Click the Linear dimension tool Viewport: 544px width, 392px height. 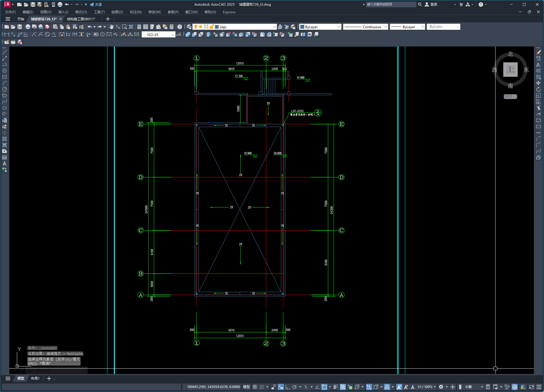[7, 34]
